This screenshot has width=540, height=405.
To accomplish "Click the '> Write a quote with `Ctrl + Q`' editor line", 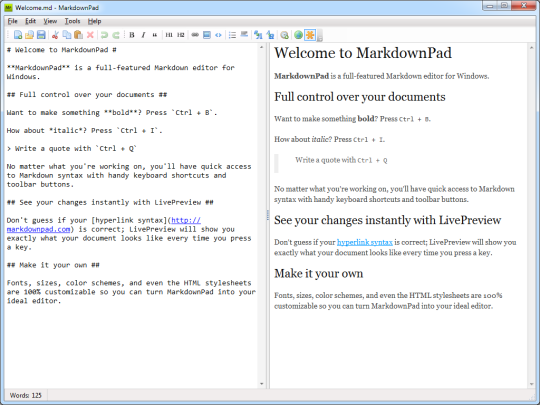I will (72, 148).
